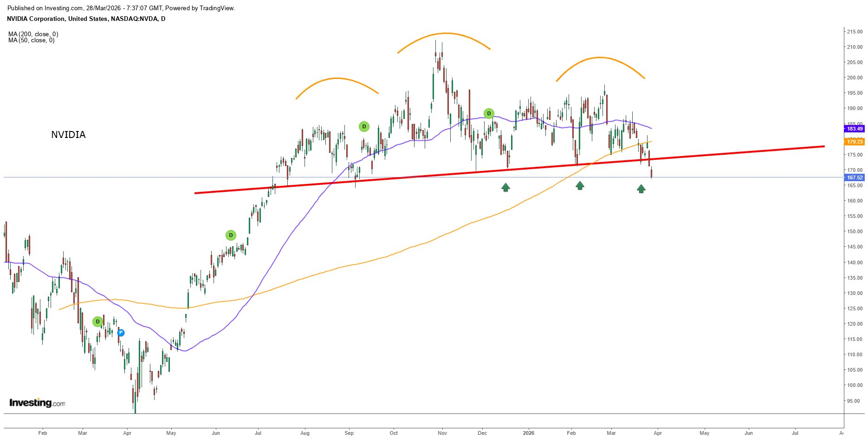868x439 pixels.
Task: Click the 215.00 price axis label
Action: pos(855,32)
